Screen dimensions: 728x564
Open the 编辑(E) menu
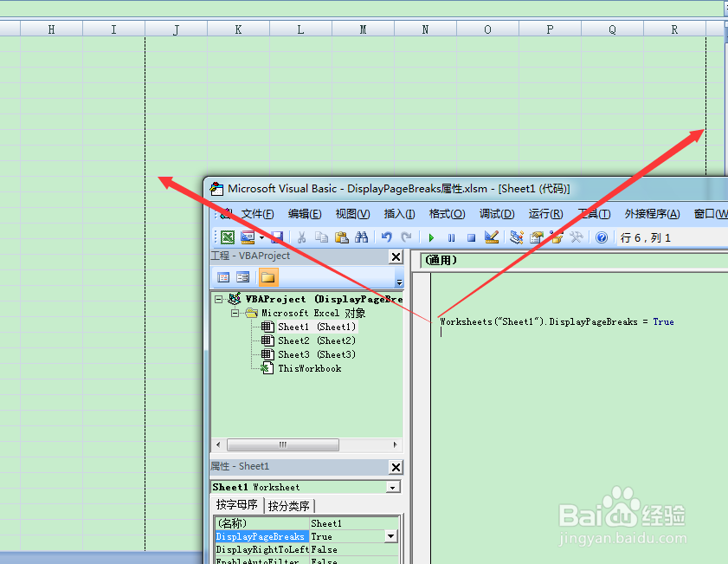[305, 214]
